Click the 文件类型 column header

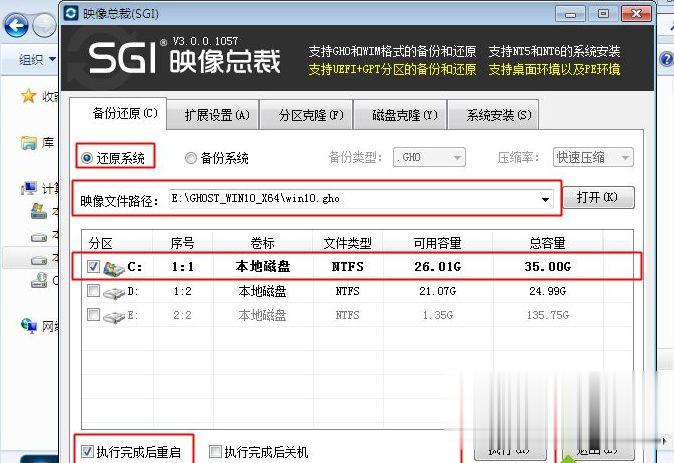pos(347,243)
